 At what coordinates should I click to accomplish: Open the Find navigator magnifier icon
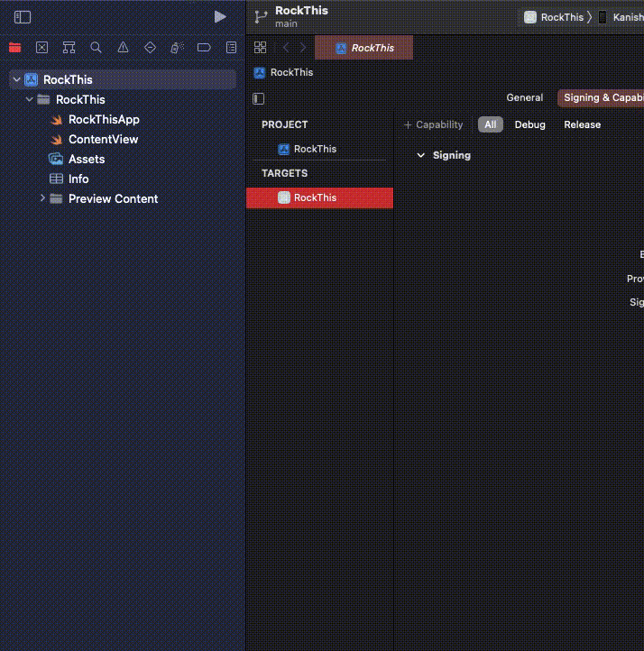[x=96, y=48]
